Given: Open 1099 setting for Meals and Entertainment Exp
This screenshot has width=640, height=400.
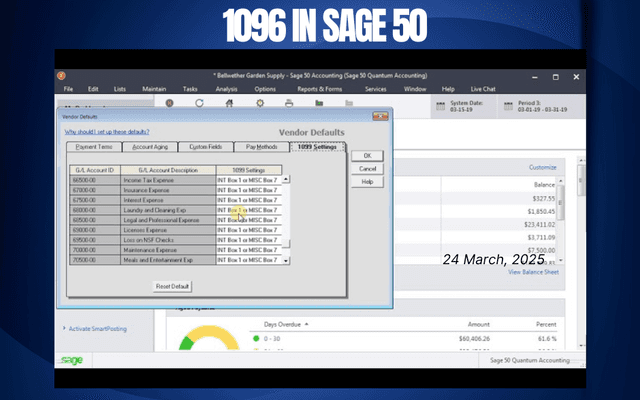Looking at the screenshot, I should pyautogui.click(x=249, y=260).
